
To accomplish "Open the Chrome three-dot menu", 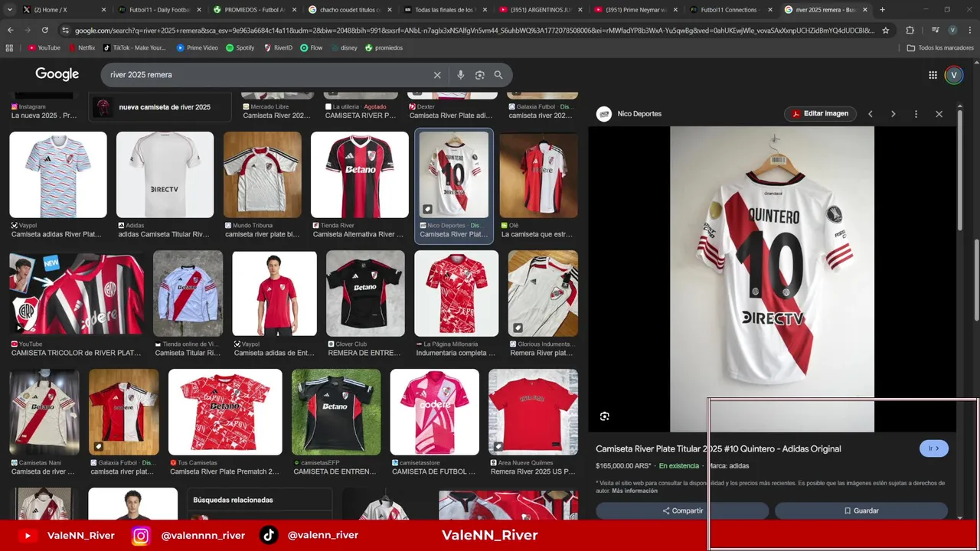I will (969, 30).
